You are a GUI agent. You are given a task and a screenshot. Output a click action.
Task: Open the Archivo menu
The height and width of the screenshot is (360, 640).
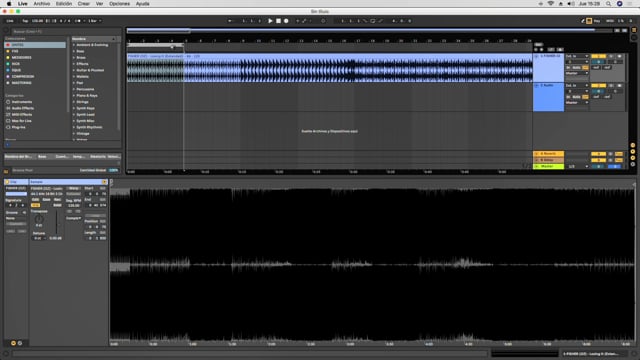pos(42,4)
